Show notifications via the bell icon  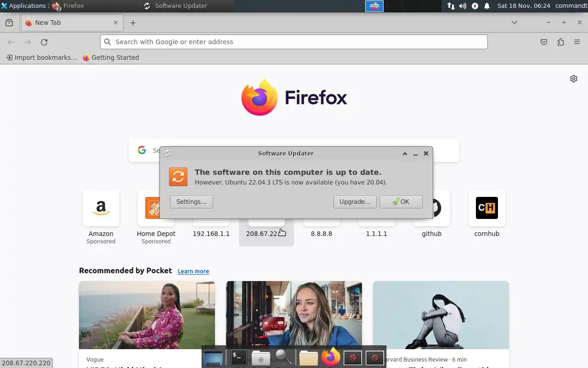(x=487, y=6)
